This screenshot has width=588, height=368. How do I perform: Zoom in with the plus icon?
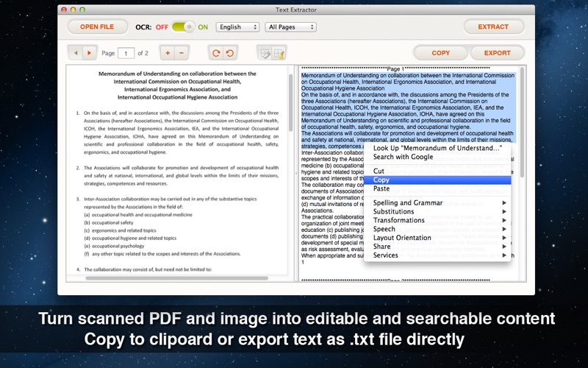click(x=168, y=53)
